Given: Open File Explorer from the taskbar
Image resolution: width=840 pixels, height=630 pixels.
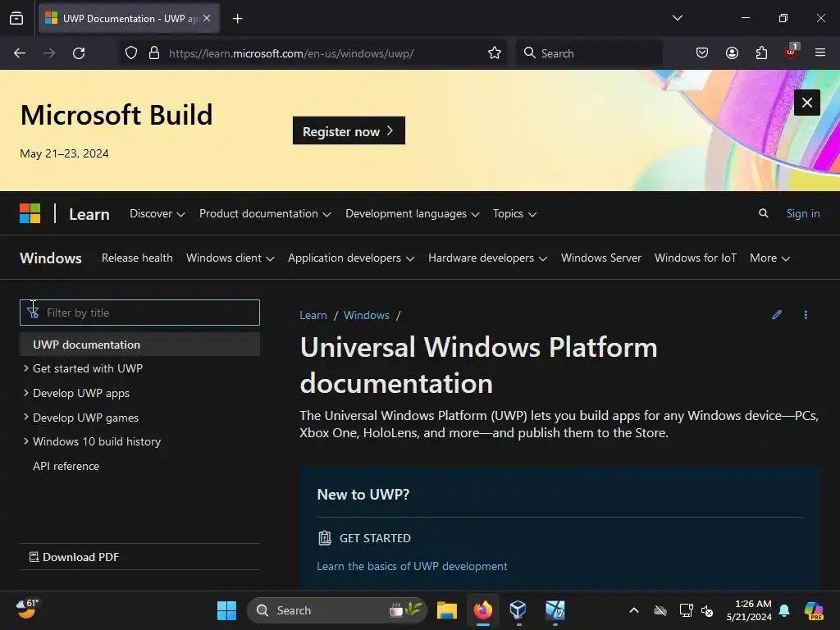Looking at the screenshot, I should 447,610.
